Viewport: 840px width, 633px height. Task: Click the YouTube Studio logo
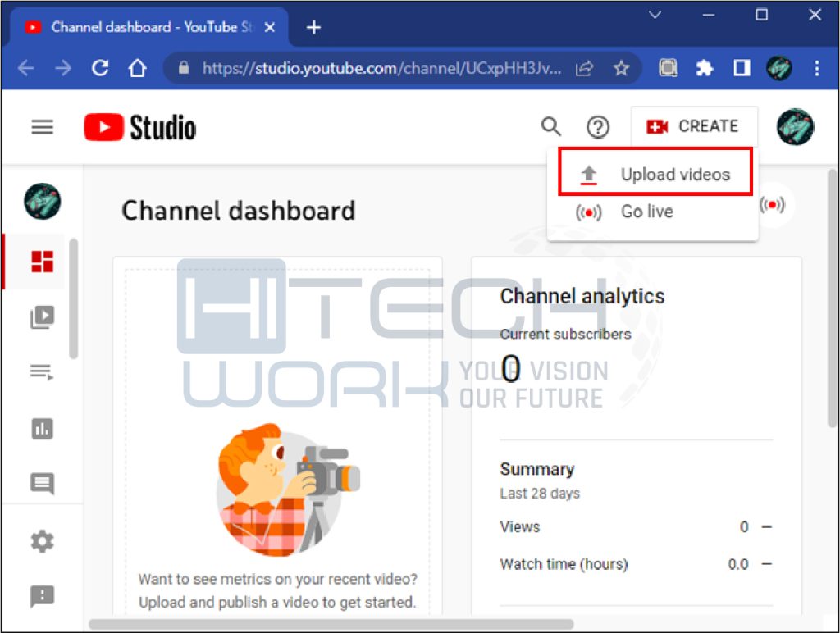pyautogui.click(x=140, y=127)
